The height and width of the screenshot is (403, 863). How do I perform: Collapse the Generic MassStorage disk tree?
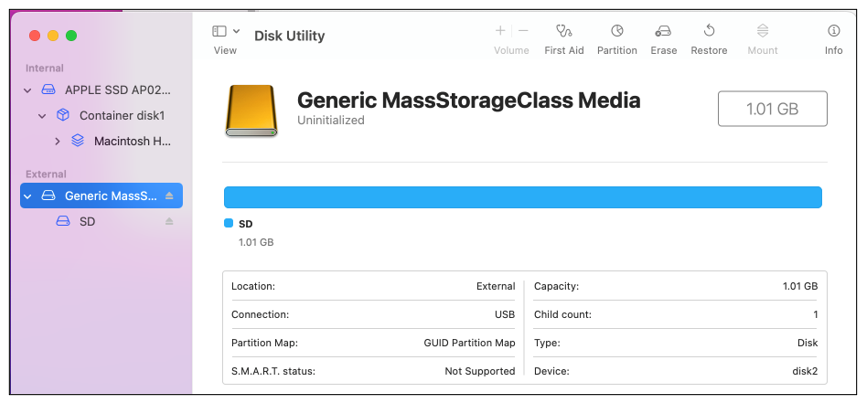pyautogui.click(x=28, y=196)
